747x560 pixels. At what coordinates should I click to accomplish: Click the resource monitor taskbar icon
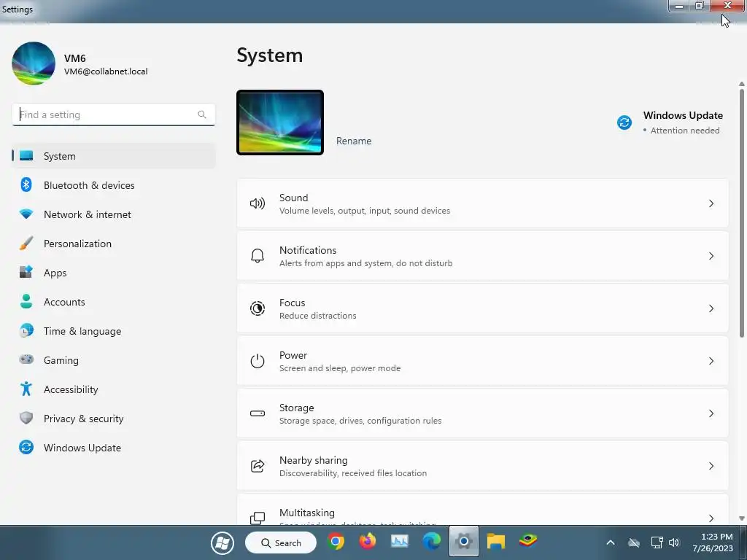tap(399, 542)
